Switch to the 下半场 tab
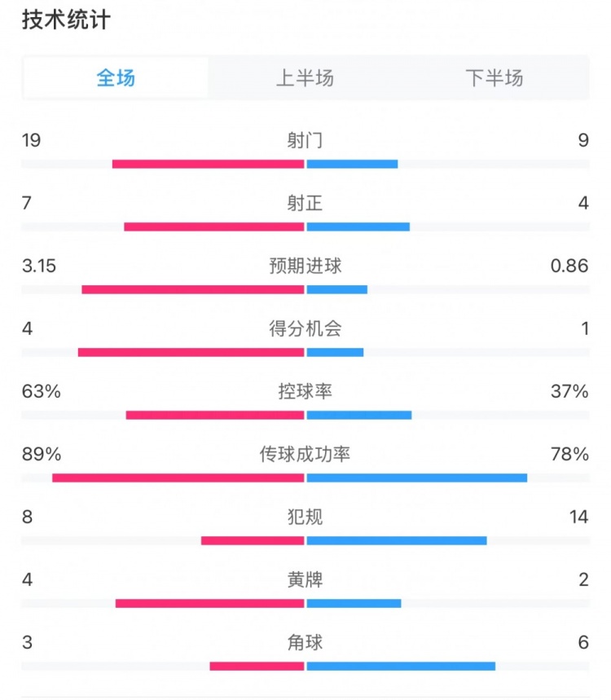 pos(494,78)
